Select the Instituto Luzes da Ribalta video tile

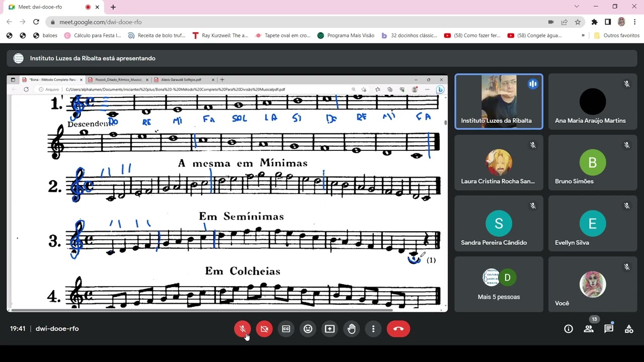click(x=499, y=102)
